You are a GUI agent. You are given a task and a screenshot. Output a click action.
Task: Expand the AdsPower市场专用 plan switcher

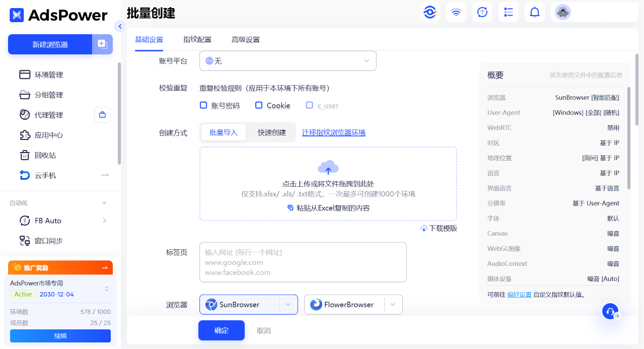(x=107, y=289)
